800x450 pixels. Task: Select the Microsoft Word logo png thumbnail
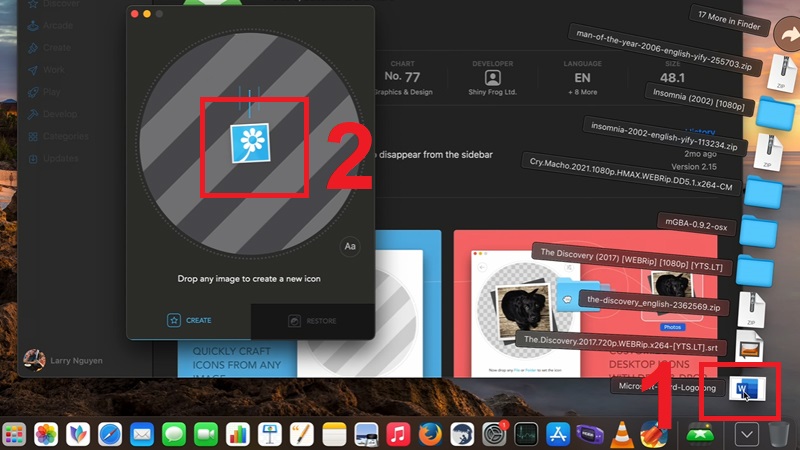[747, 389]
